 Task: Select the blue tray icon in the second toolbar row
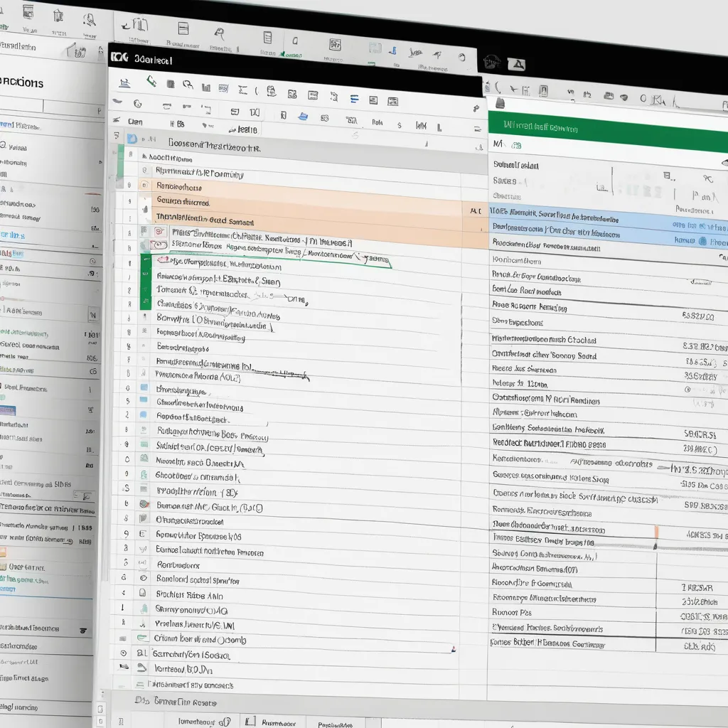coord(303,116)
